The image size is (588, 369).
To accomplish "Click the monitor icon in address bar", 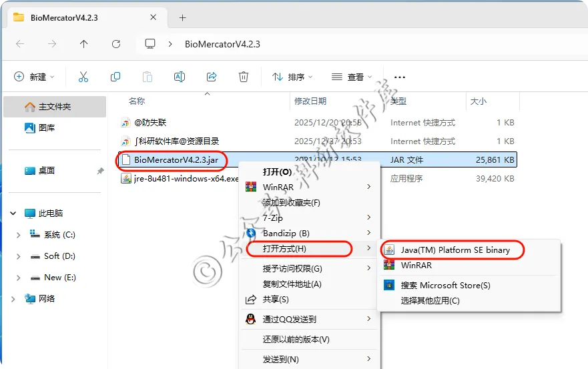I will pos(150,44).
